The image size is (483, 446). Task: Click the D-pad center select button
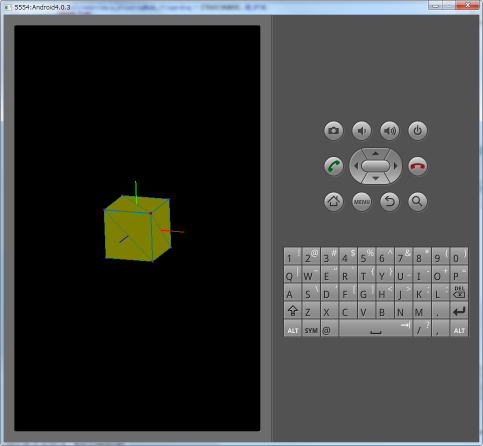tap(376, 166)
